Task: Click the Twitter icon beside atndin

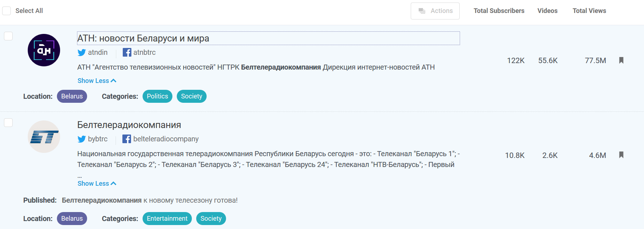Action: [x=82, y=53]
